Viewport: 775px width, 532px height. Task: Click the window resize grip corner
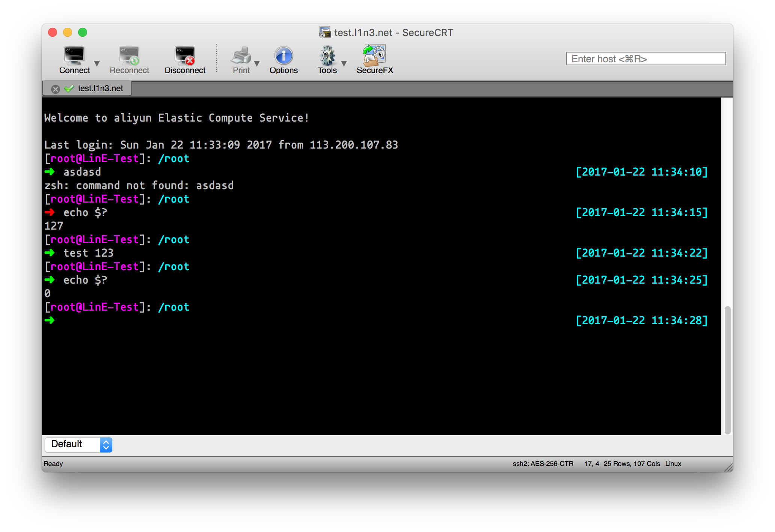click(x=728, y=467)
